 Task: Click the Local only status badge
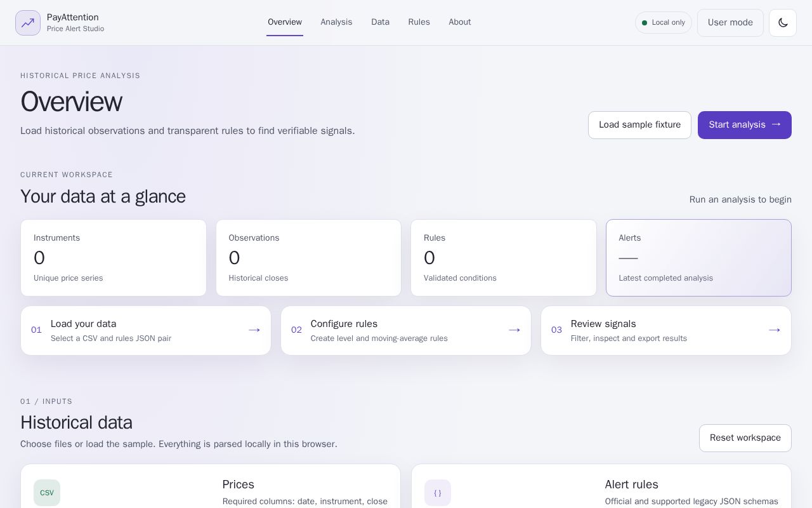point(664,23)
